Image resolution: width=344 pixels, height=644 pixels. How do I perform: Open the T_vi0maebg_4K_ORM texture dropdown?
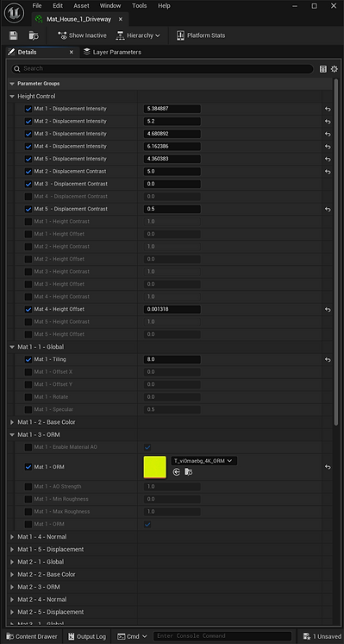click(x=203, y=461)
